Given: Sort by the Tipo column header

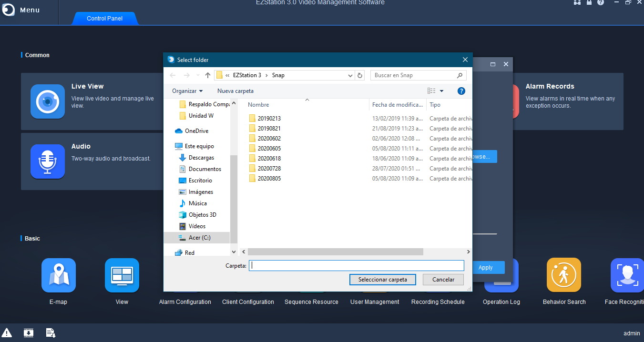Looking at the screenshot, I should (435, 105).
